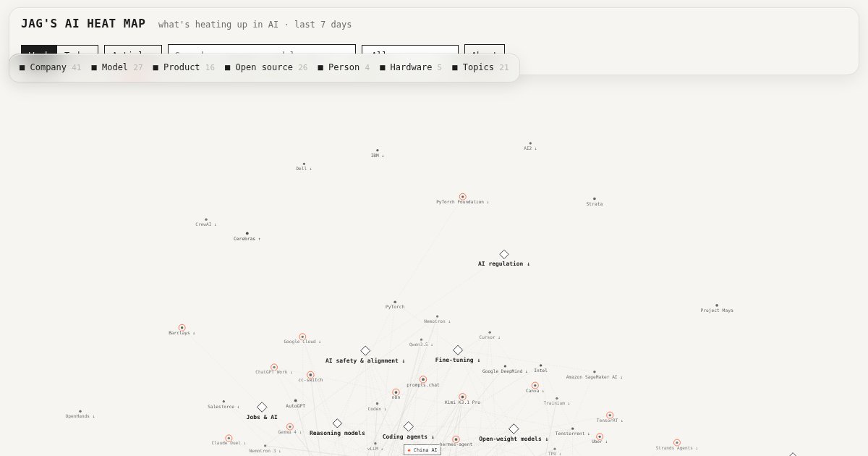This screenshot has width=868, height=456.
Task: Toggle the Topics category filter
Action: [x=480, y=67]
